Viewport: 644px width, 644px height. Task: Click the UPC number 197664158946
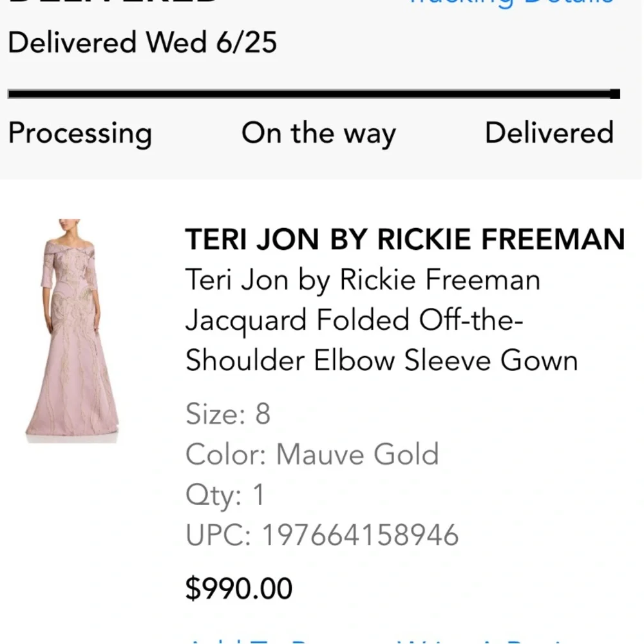pos(321,535)
